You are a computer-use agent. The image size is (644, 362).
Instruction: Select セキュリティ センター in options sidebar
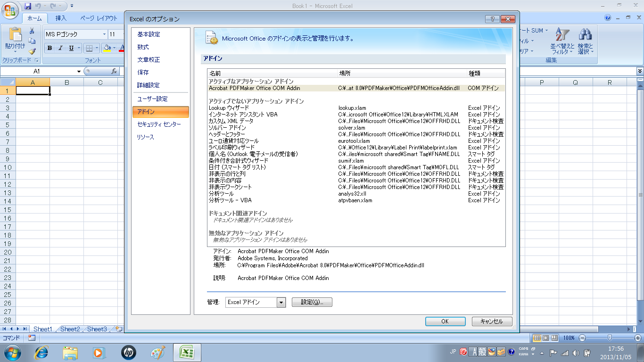(159, 124)
